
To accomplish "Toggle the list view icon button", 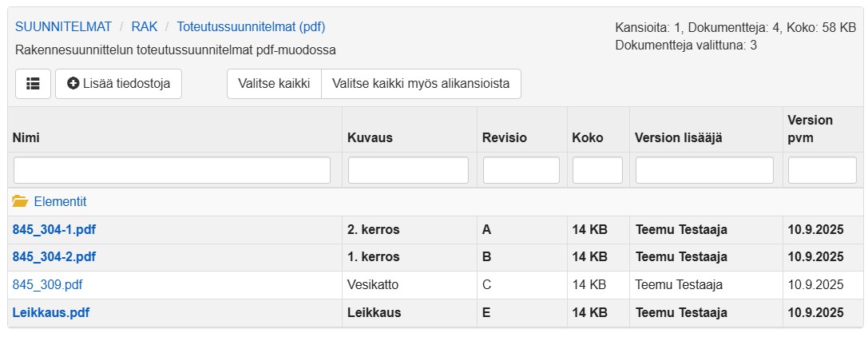I will coord(34,84).
